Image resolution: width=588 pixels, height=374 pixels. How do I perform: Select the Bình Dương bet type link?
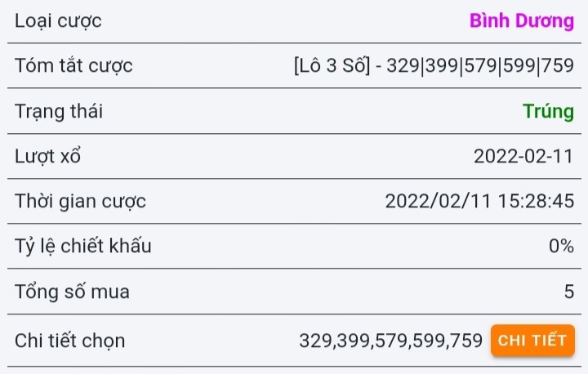[522, 21]
